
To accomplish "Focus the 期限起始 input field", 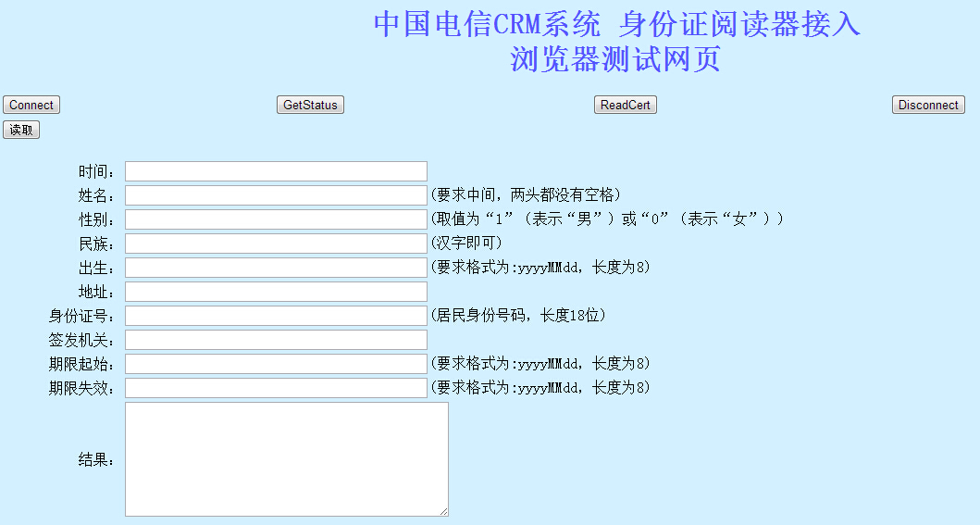I will point(277,364).
